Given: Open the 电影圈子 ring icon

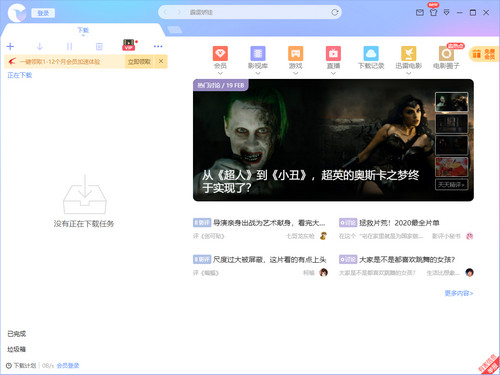Looking at the screenshot, I should [x=446, y=53].
